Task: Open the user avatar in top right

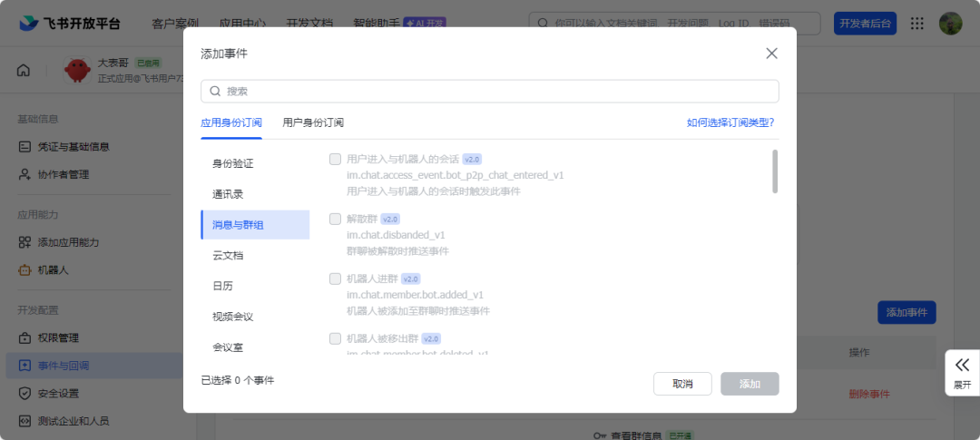Action: pyautogui.click(x=951, y=23)
